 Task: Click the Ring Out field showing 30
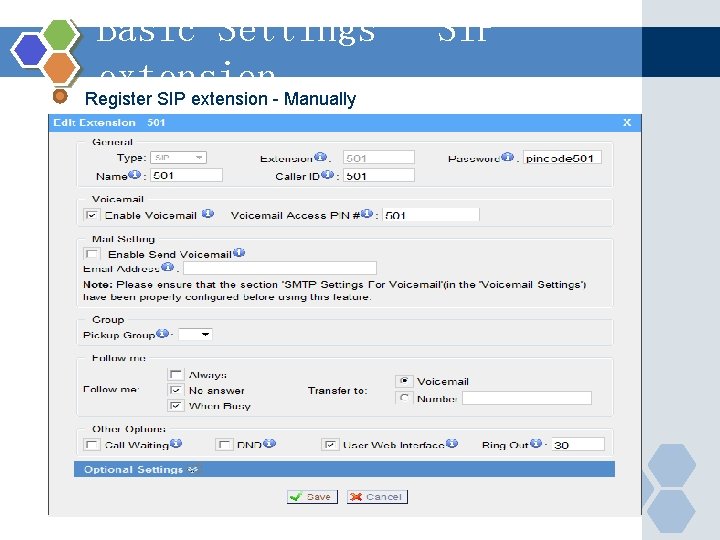pos(578,444)
